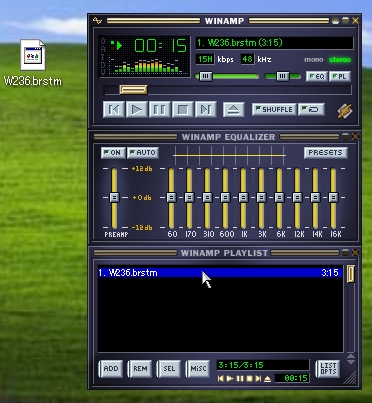Image resolution: width=372 pixels, height=403 pixels.
Task: Click the 3K band slider handle
Action: pos(261,197)
